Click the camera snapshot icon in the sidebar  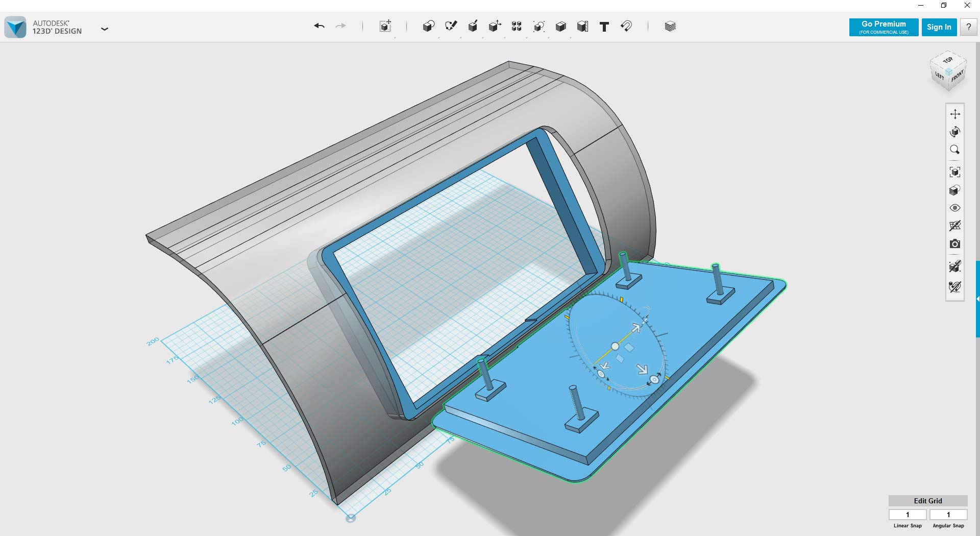955,244
